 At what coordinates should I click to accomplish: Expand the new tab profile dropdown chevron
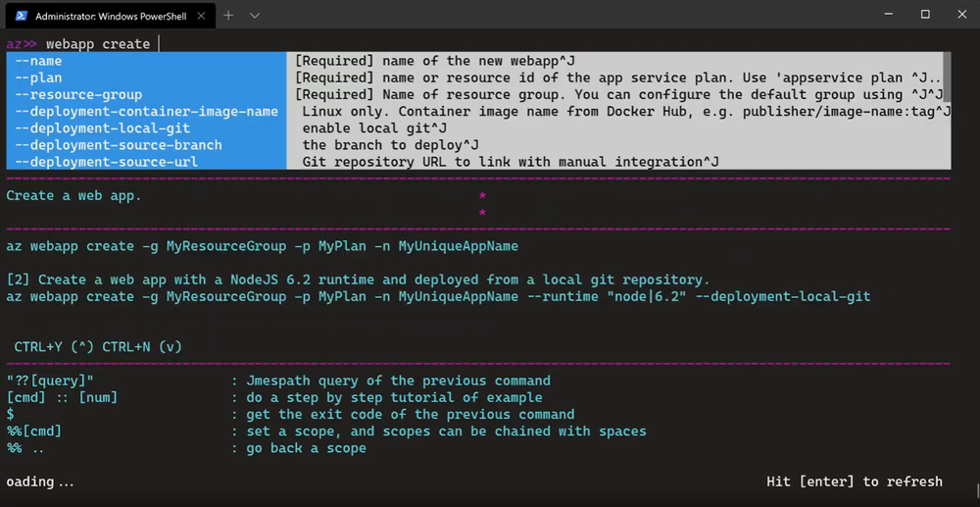255,16
